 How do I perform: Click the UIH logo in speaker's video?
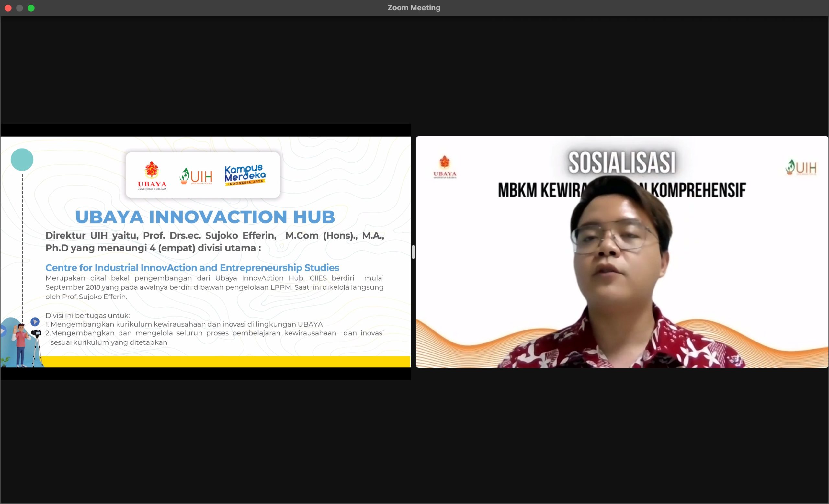click(801, 167)
